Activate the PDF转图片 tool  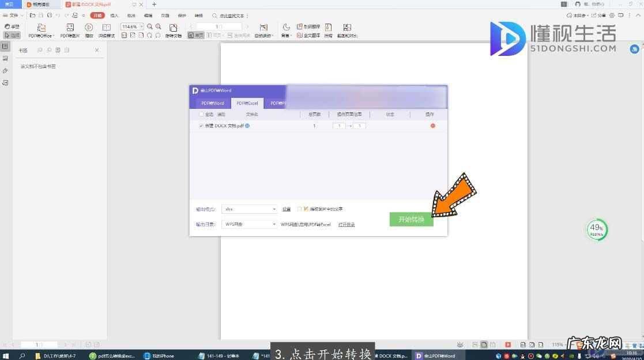coord(70,30)
